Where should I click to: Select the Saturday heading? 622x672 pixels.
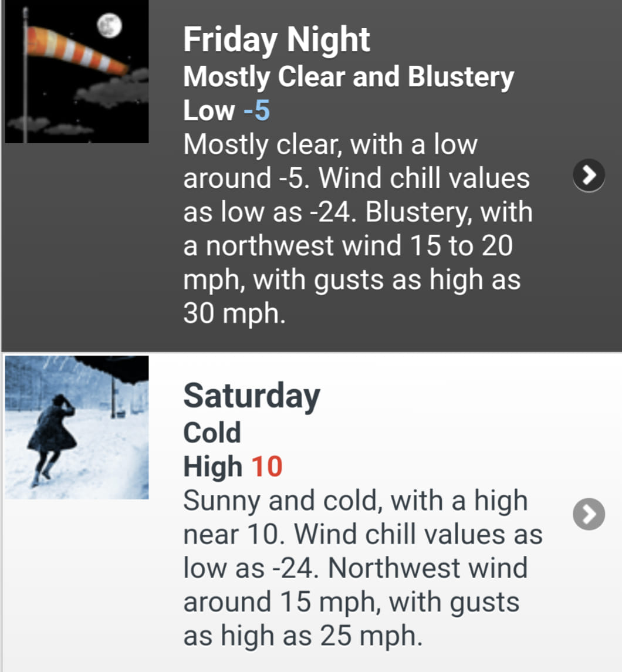click(252, 396)
